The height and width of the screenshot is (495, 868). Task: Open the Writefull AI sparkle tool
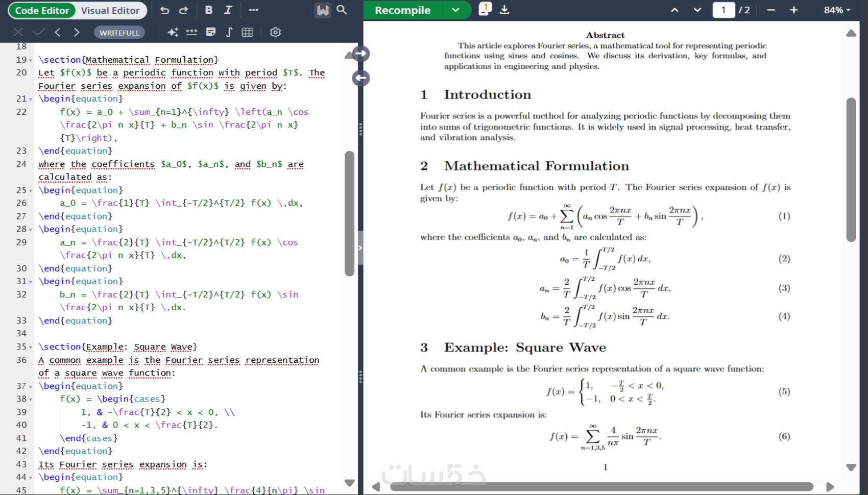pyautogui.click(x=173, y=32)
